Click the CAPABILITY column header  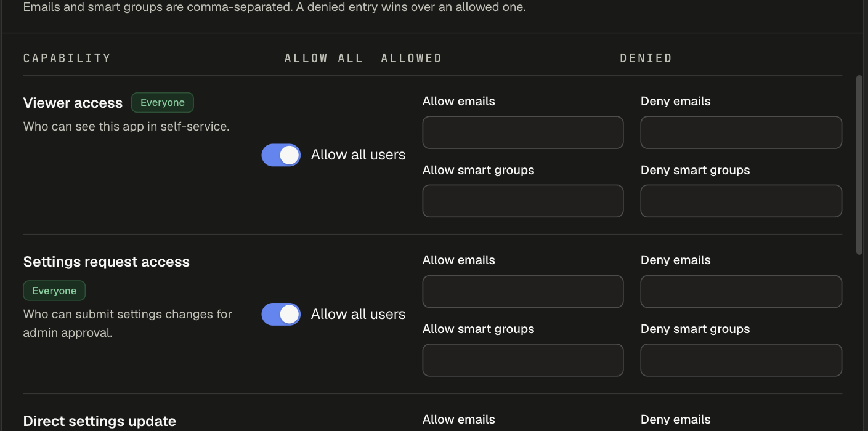(67, 58)
